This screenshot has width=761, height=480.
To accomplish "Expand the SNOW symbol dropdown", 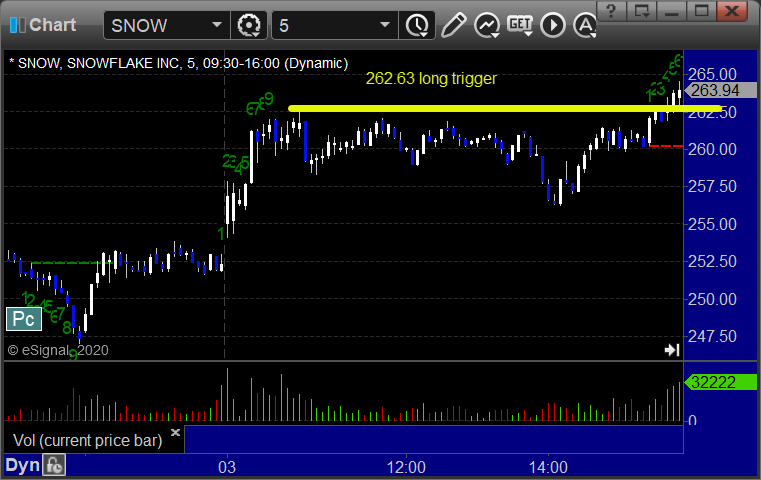I will click(216, 25).
